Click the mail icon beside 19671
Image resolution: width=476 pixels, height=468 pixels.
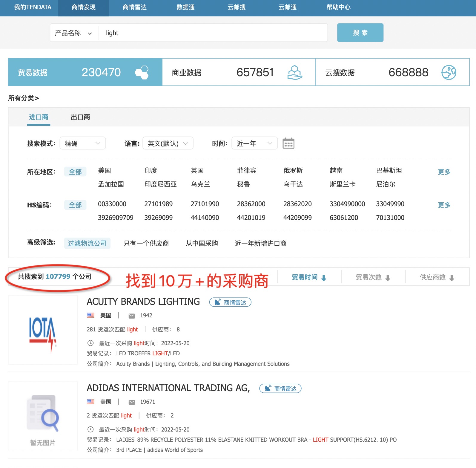132,402
